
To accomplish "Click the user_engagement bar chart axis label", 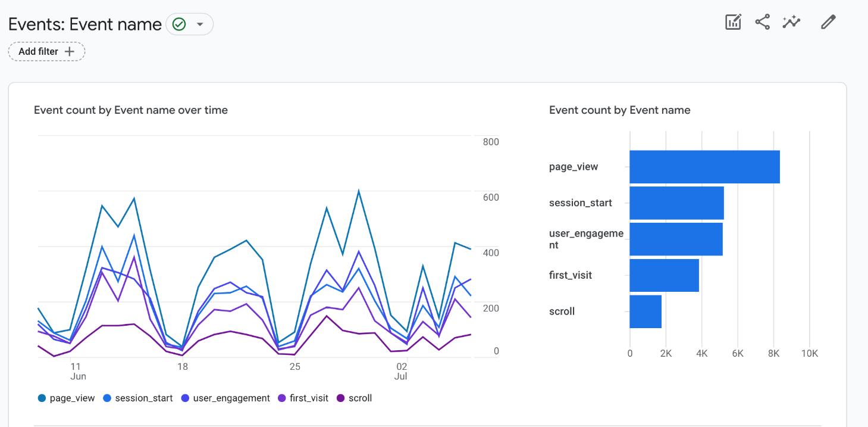I will point(586,239).
